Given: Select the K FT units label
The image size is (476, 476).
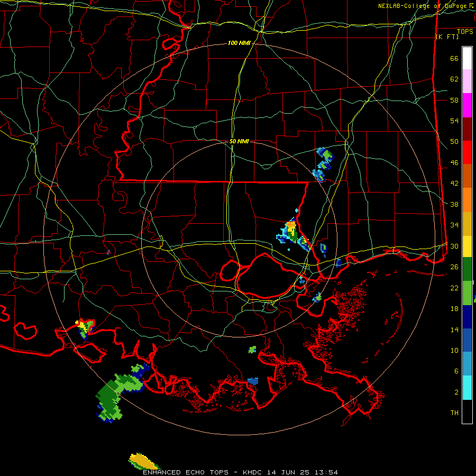Looking at the screenshot, I should (447, 37).
